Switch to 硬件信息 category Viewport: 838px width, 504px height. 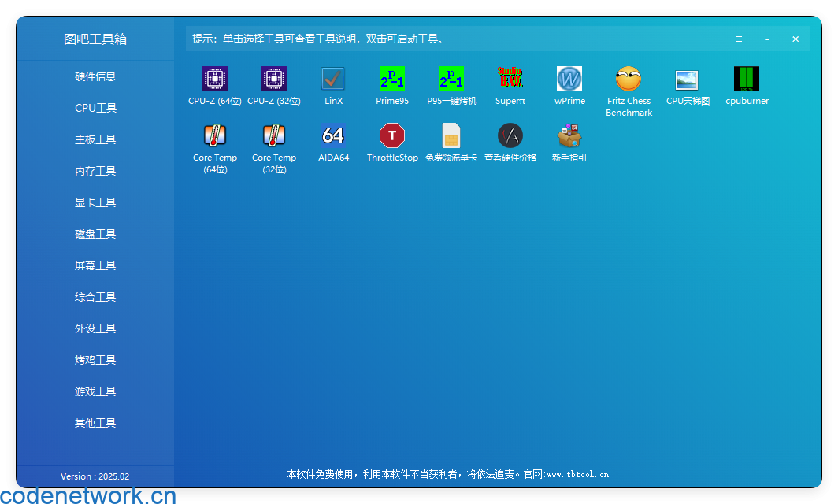point(95,76)
